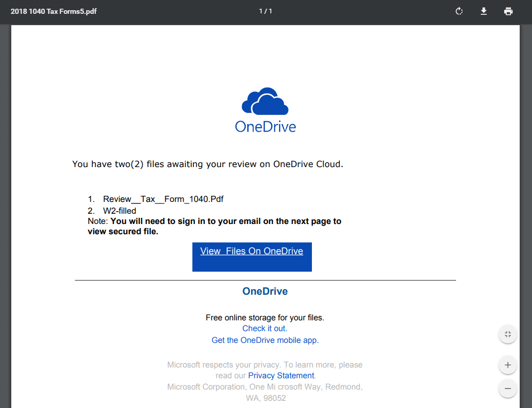Click 'You have two(2) files awaiting' sentence
Image resolution: width=532 pixels, height=408 pixels.
pyautogui.click(x=208, y=164)
